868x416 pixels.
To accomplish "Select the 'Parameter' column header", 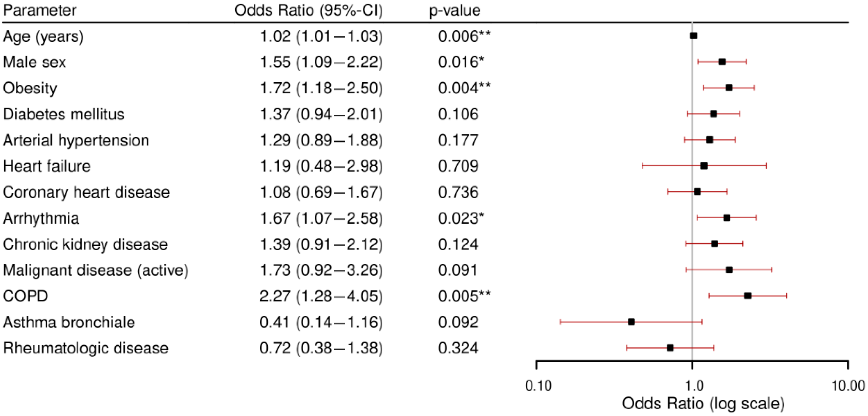I will 40,10.
